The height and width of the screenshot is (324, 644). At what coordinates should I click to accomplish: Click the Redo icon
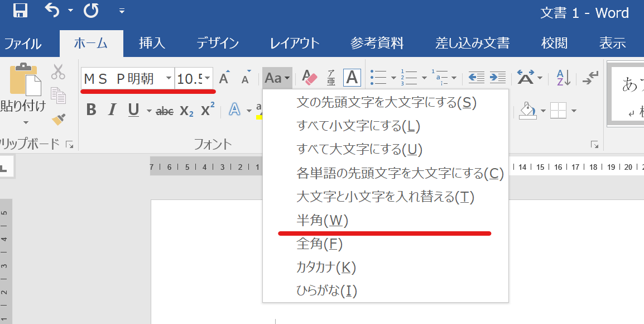[x=91, y=11]
